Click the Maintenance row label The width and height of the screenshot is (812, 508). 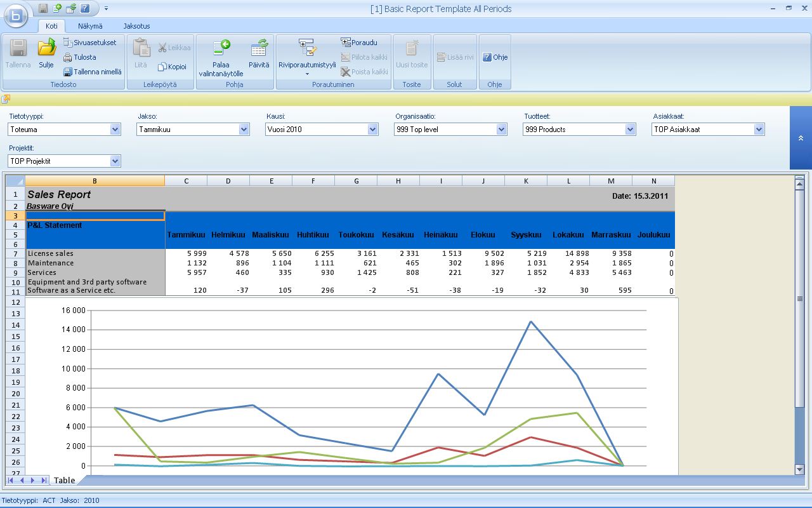51,263
